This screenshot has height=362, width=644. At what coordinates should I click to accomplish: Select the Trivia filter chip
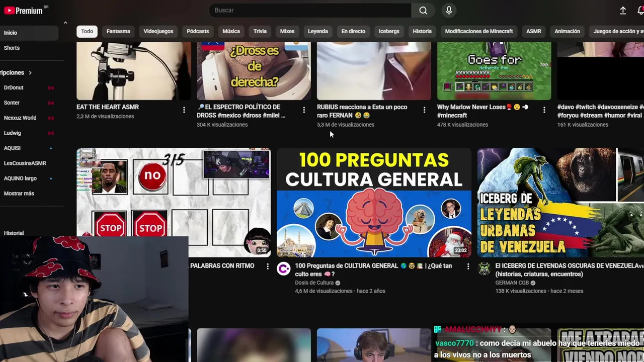(x=260, y=31)
